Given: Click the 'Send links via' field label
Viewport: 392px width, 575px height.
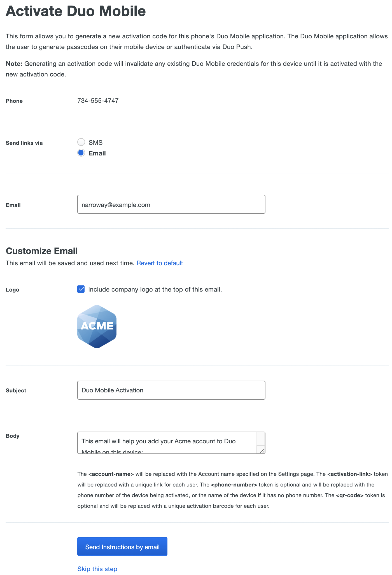Looking at the screenshot, I should 24,143.
